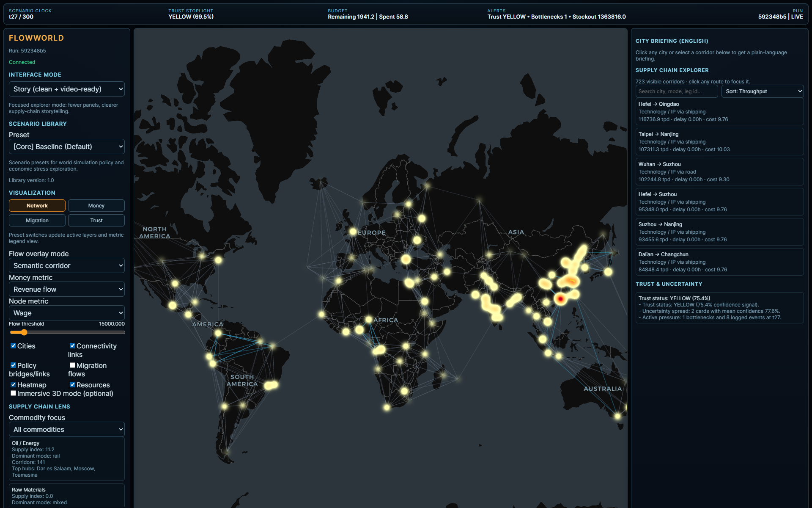The image size is (812, 508).
Task: Adjust the Flow threshold slider
Action: [67, 332]
